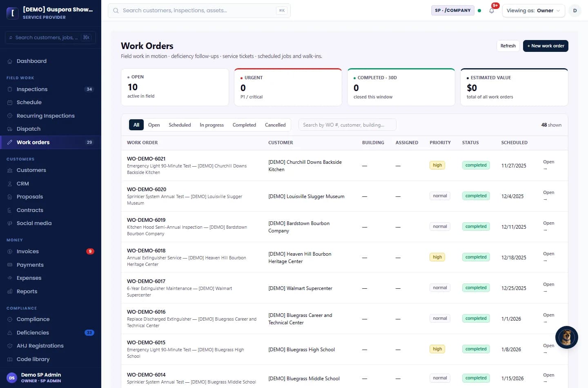588x388 pixels.
Task: Click the D profile avatar in header
Action: [575, 11]
